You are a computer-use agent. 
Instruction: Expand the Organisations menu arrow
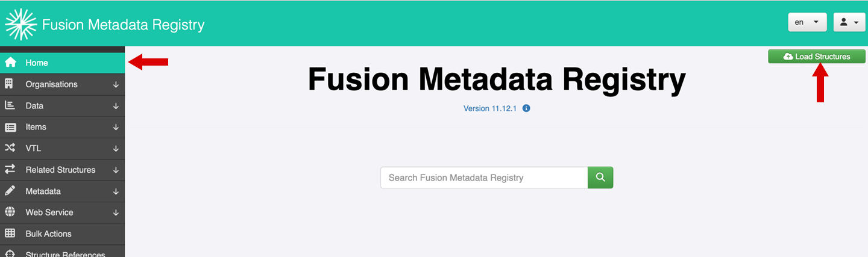coord(116,85)
